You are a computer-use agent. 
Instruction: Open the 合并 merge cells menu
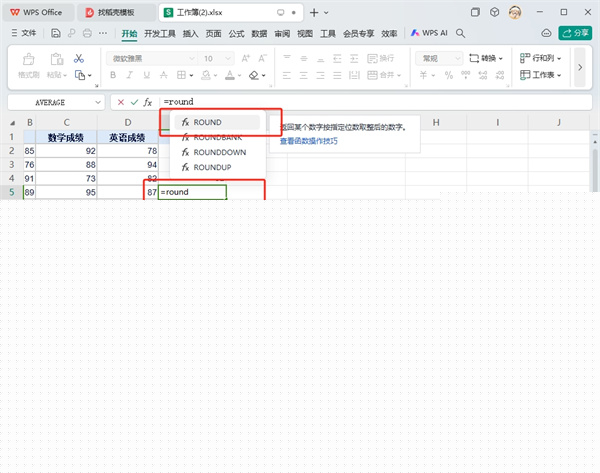pos(384,75)
